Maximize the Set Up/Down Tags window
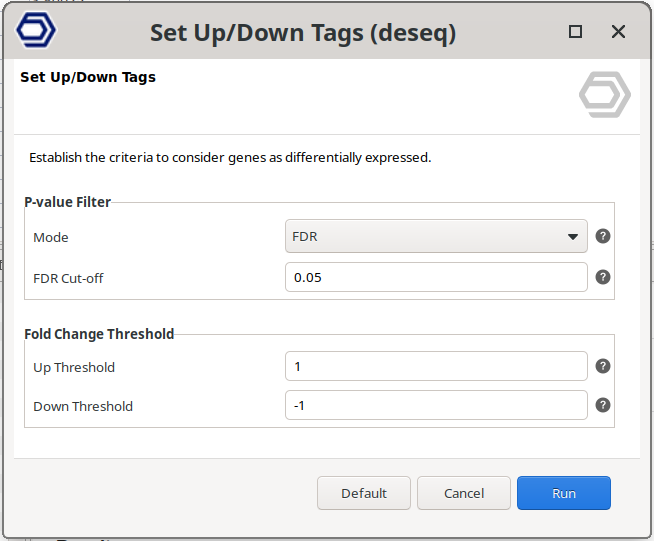The image size is (654, 541). pos(575,32)
